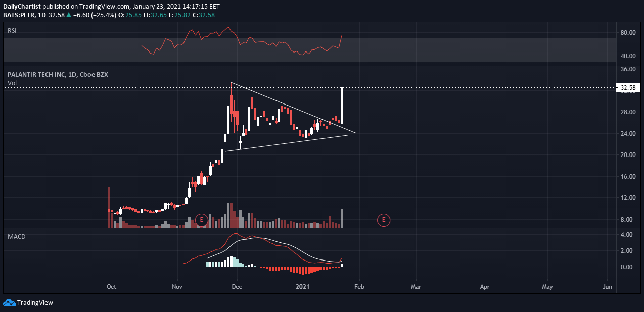Click the 36.00 price scale value
The image size is (644, 312).
(628, 69)
